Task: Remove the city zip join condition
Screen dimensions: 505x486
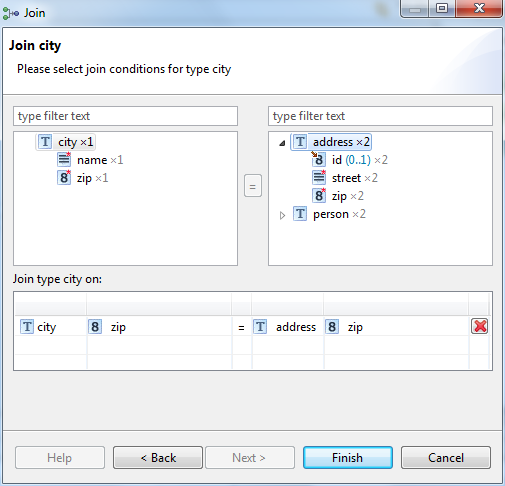Action: click(x=480, y=326)
